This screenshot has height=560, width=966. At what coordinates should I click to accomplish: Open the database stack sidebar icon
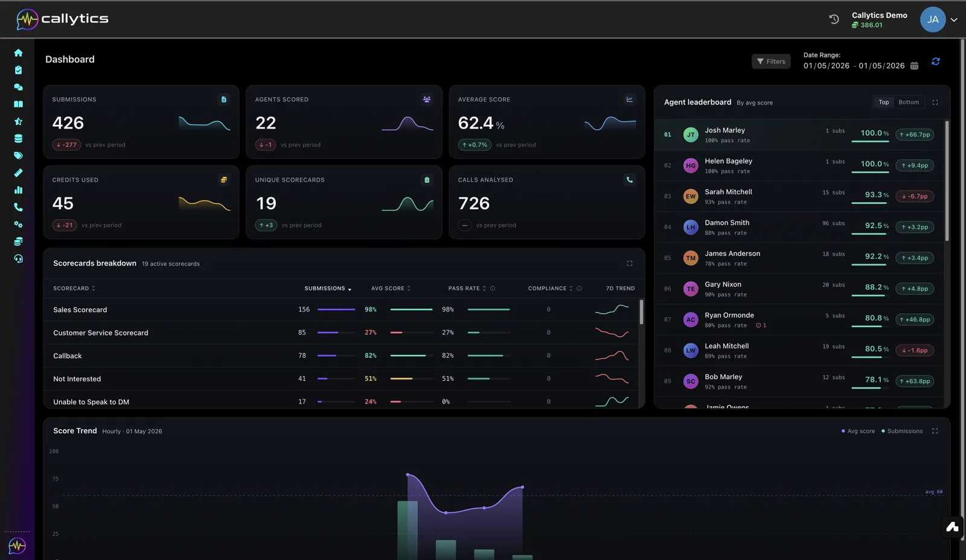click(x=18, y=138)
